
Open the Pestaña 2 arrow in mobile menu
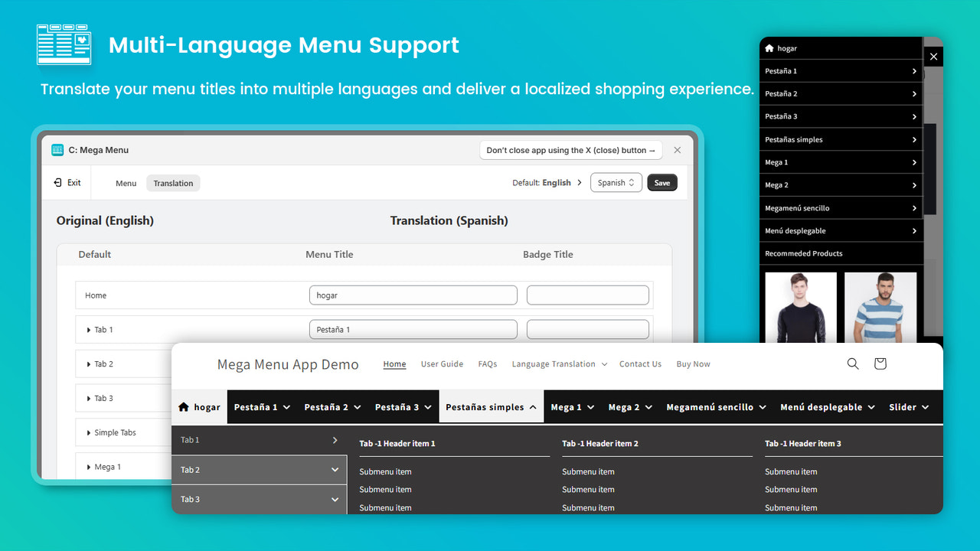914,94
